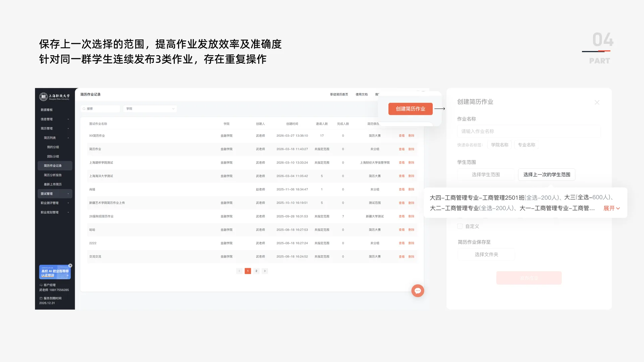Screen dimensions: 644x362
Task: View the 上海海洋大学测试 record
Action: pos(401,176)
